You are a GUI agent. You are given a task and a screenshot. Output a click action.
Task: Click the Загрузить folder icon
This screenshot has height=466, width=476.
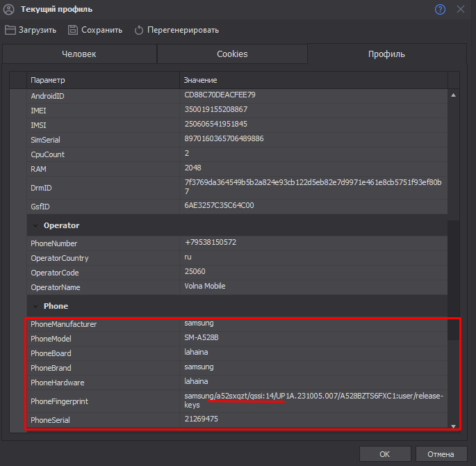pos(10,30)
